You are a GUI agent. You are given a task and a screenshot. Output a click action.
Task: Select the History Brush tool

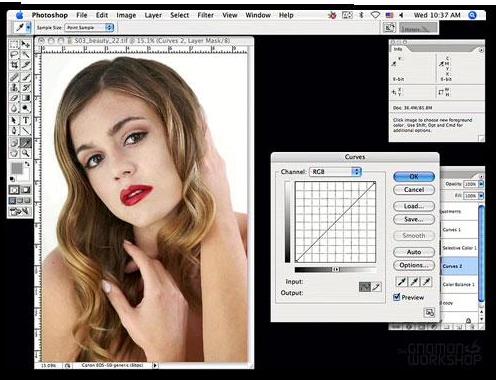pos(26,88)
